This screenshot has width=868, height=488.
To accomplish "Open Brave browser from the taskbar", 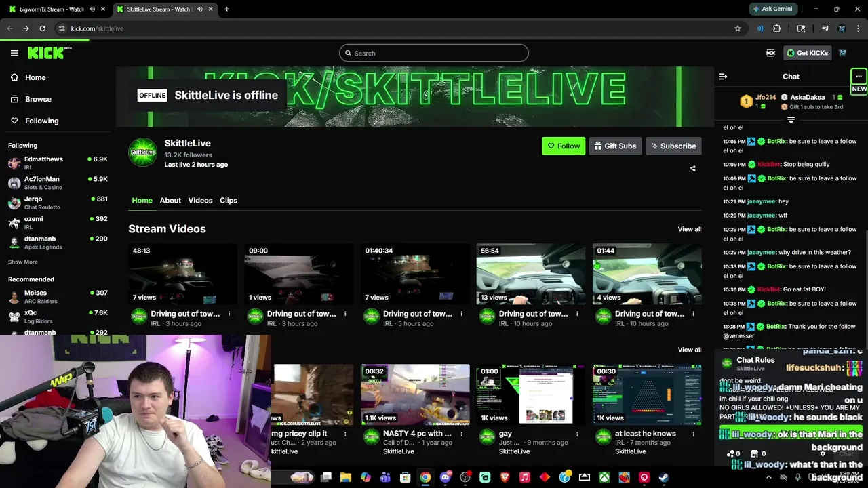I will pos(505,477).
